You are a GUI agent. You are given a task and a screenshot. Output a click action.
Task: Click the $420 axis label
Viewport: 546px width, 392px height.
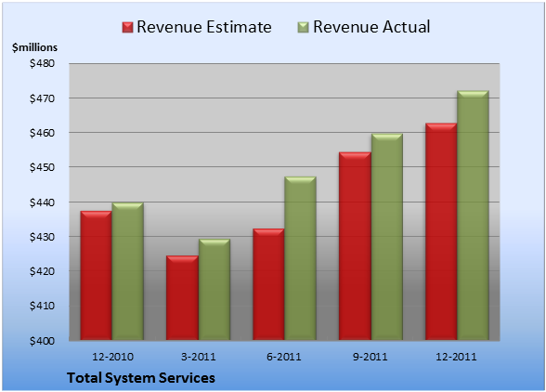coord(42,271)
